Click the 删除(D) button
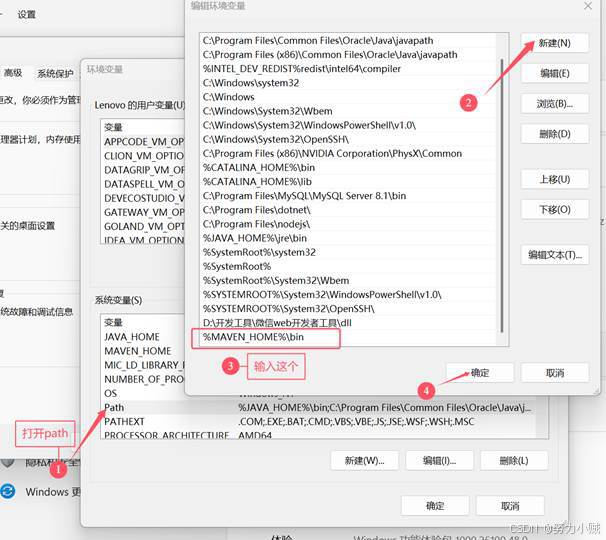The image size is (606, 540). click(555, 134)
